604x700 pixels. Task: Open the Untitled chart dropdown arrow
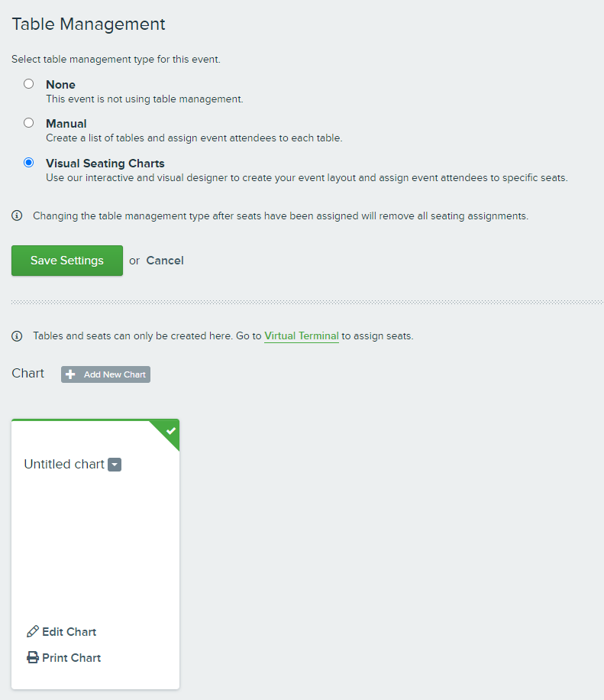coord(115,465)
